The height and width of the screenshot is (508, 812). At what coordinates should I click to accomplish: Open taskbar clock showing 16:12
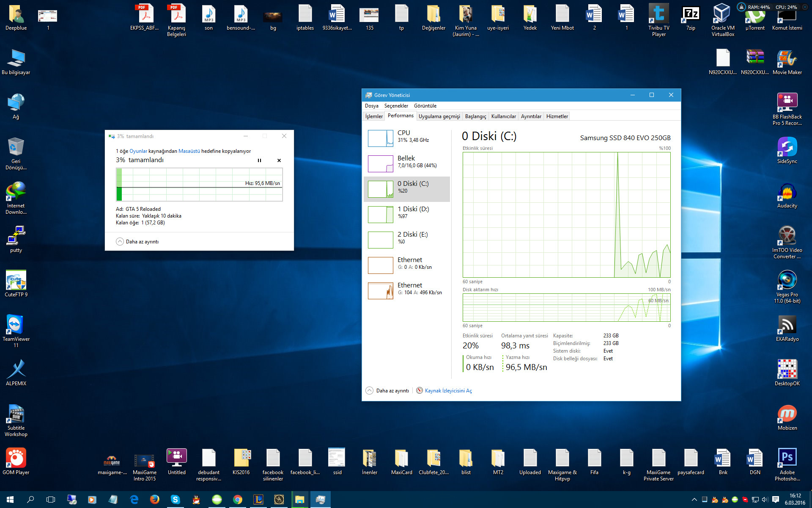(795, 500)
